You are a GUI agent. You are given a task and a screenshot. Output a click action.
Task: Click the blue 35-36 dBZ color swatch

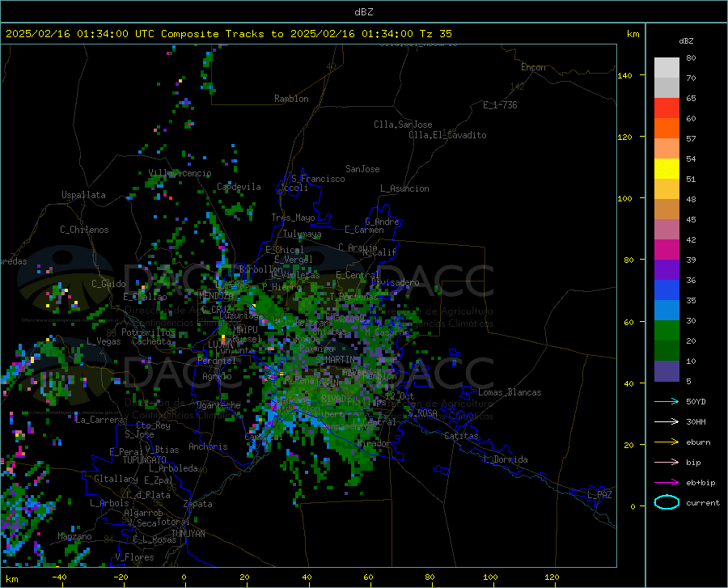[667, 290]
